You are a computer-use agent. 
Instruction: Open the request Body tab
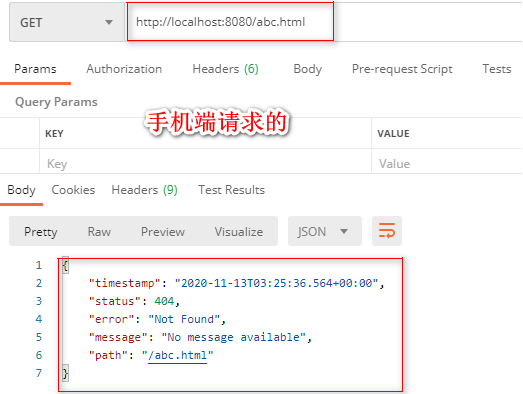click(308, 69)
